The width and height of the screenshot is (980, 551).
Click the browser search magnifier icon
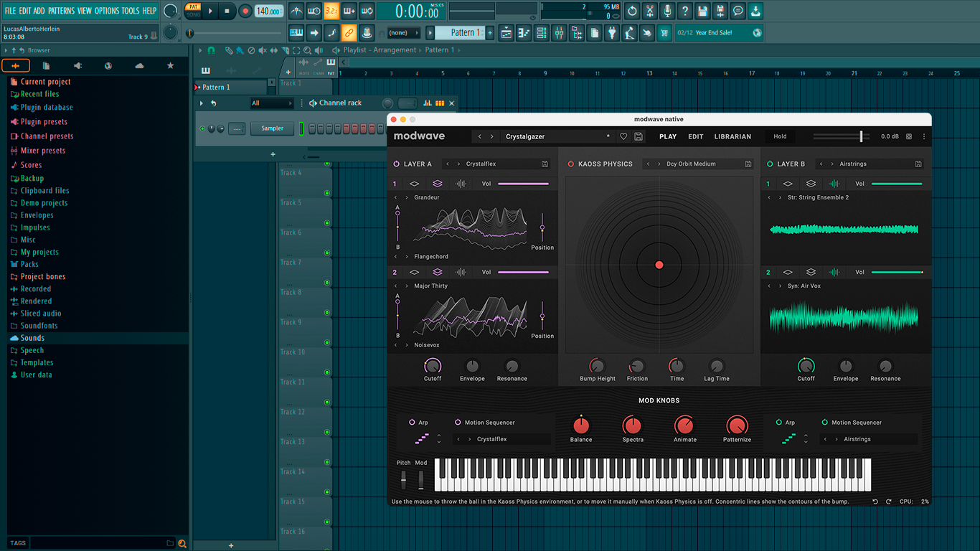(x=182, y=543)
